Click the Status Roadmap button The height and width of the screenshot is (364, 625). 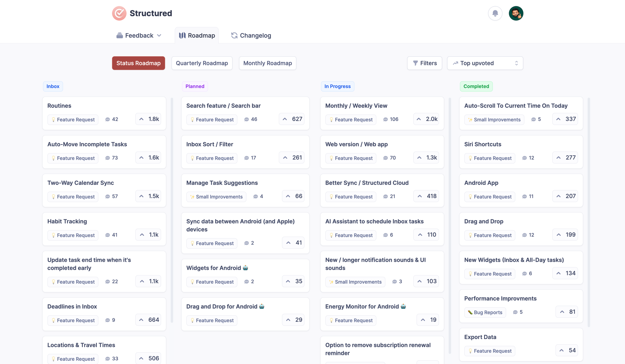(x=138, y=63)
